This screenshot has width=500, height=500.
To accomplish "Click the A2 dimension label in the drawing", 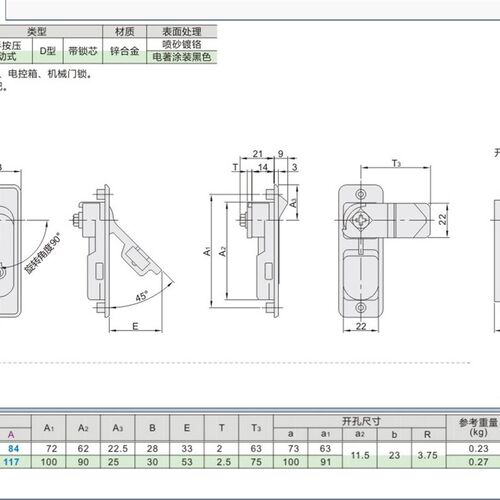I will [x=223, y=252].
